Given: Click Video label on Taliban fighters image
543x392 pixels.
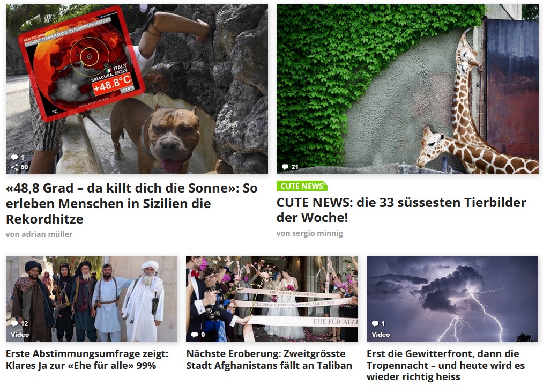Looking at the screenshot, I should (20, 335).
